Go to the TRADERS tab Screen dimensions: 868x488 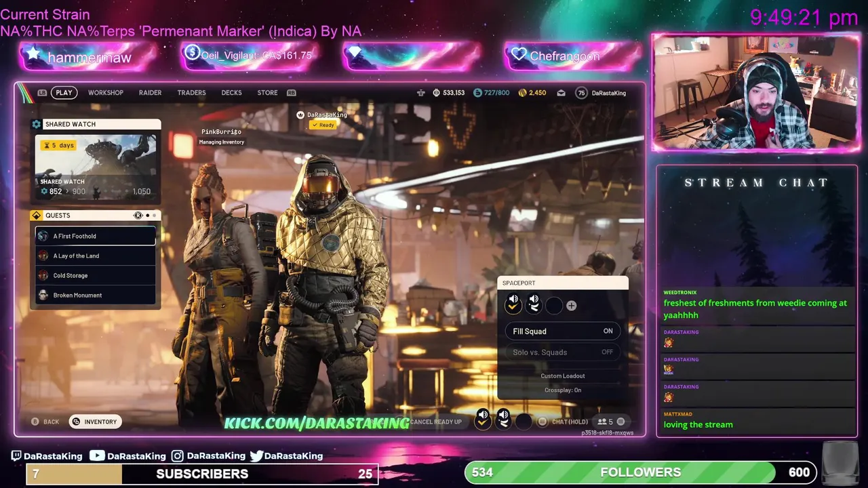(x=191, y=93)
